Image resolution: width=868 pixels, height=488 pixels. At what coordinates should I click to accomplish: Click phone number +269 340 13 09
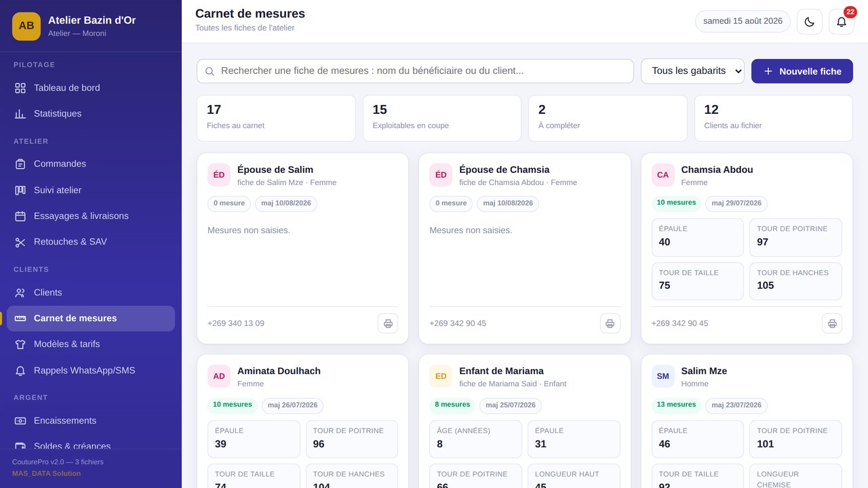[236, 323]
